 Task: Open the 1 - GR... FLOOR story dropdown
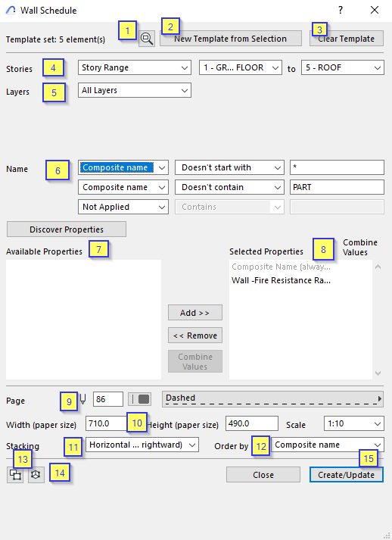coord(241,67)
